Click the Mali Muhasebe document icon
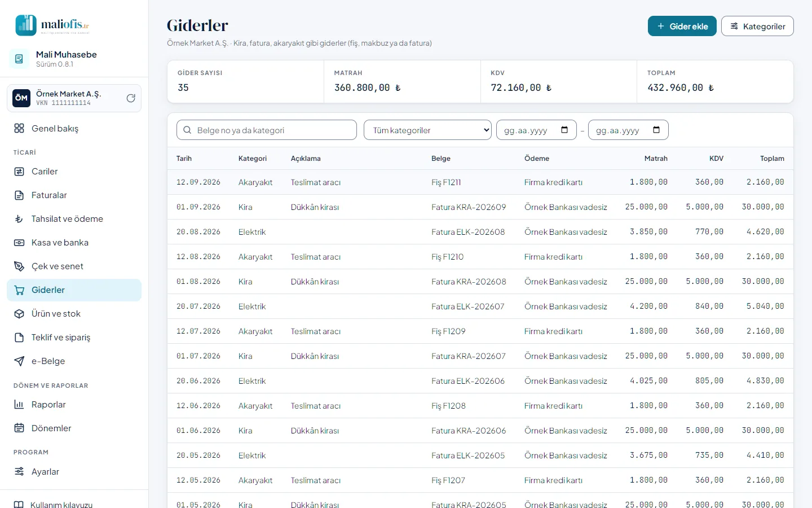Image resolution: width=812 pixels, height=508 pixels. [x=19, y=59]
